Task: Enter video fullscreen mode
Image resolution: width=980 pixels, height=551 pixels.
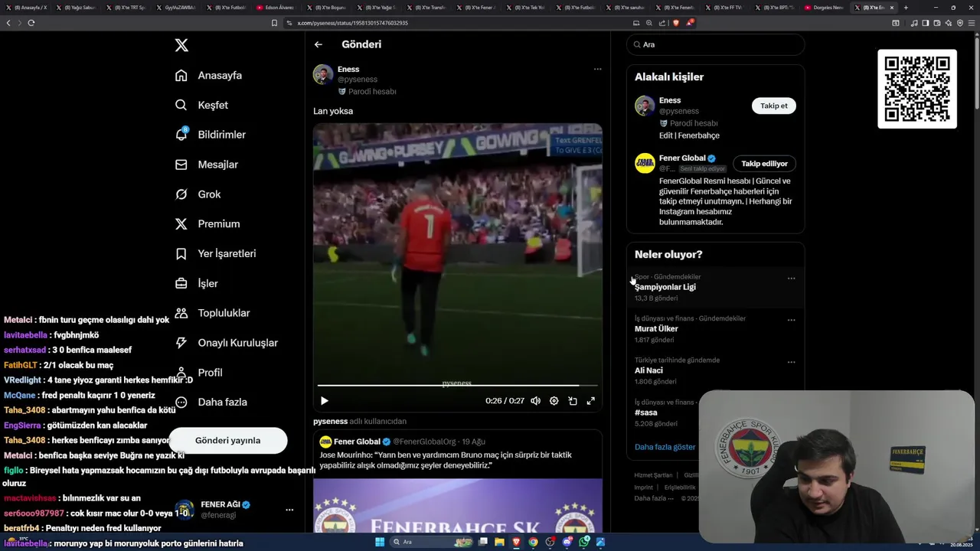Action: 590,401
